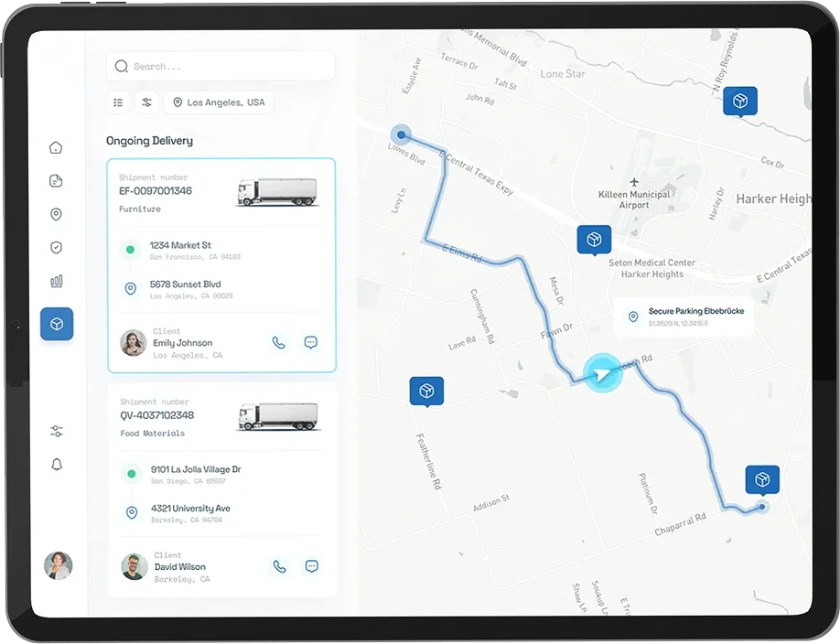
Task: Select the active package deliveries tab
Action: coord(57,324)
